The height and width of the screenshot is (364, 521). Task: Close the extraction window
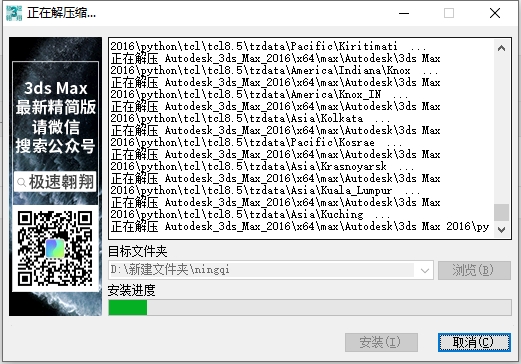pos(495,13)
